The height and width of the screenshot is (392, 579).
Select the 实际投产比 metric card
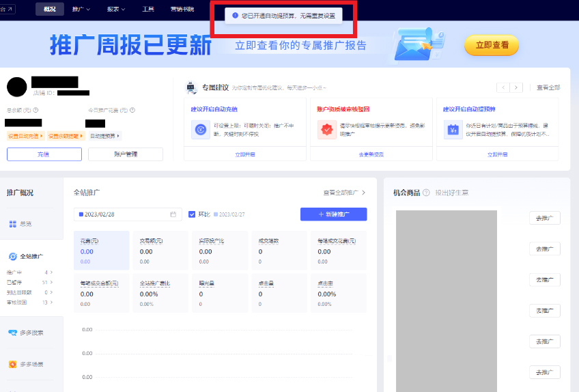click(x=220, y=251)
